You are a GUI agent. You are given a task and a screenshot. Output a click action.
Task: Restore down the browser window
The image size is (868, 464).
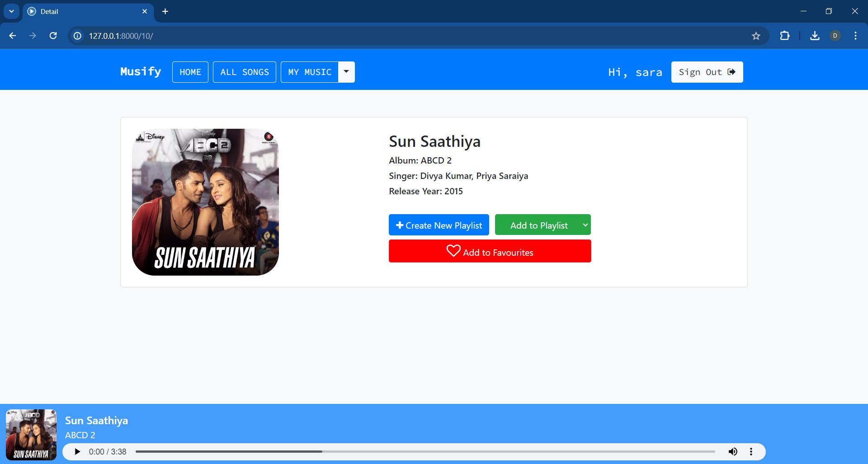829,11
